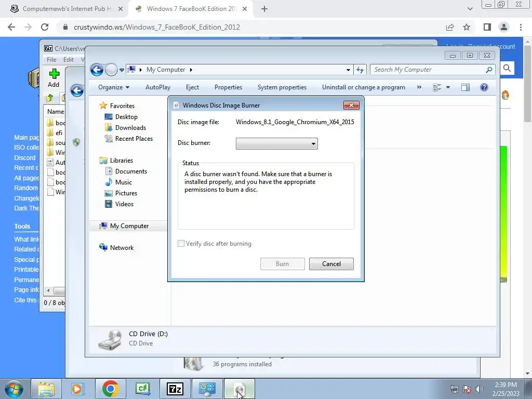
Task: Click Add button in 7-Zip window
Action: pos(54,78)
